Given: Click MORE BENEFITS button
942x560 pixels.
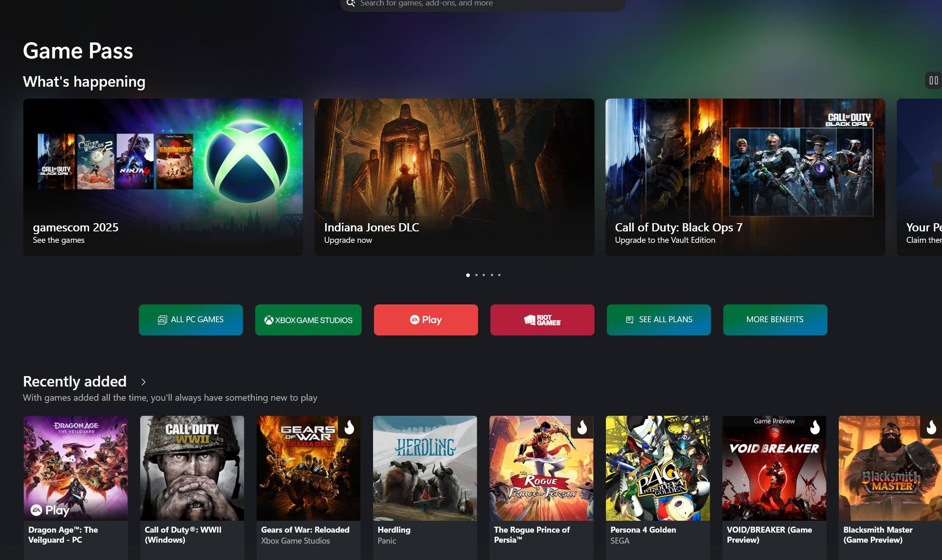Looking at the screenshot, I should click(x=775, y=320).
